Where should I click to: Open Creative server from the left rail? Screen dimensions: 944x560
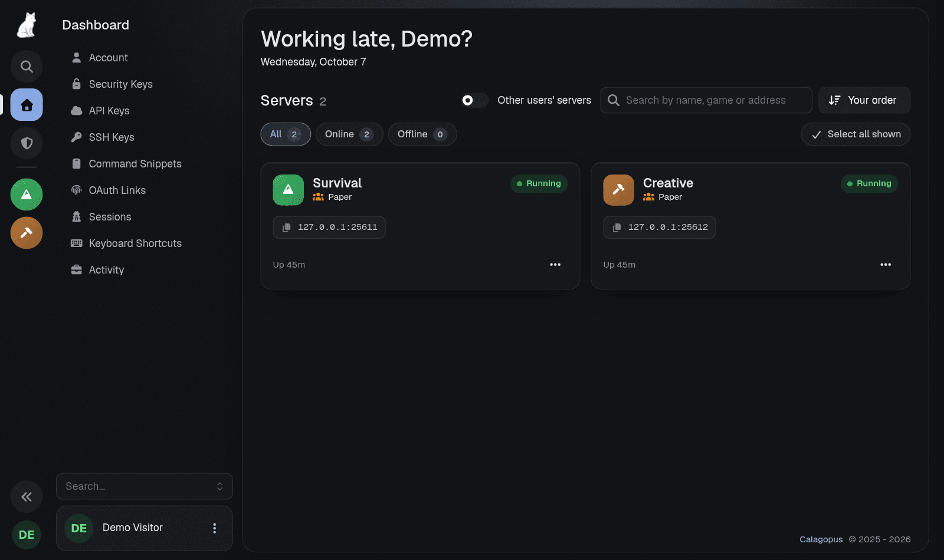pos(27,233)
